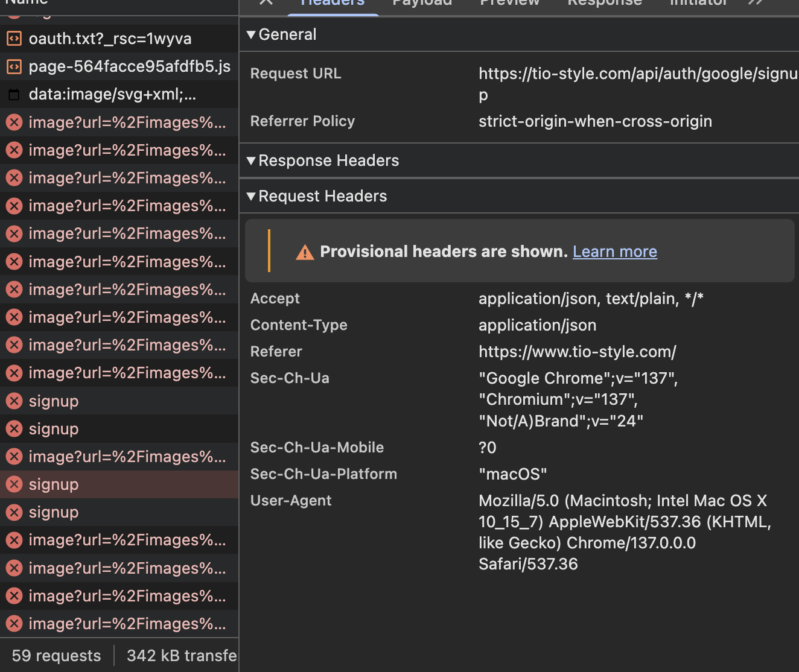Click the Accept header name
The width and height of the screenshot is (799, 672).
click(275, 299)
